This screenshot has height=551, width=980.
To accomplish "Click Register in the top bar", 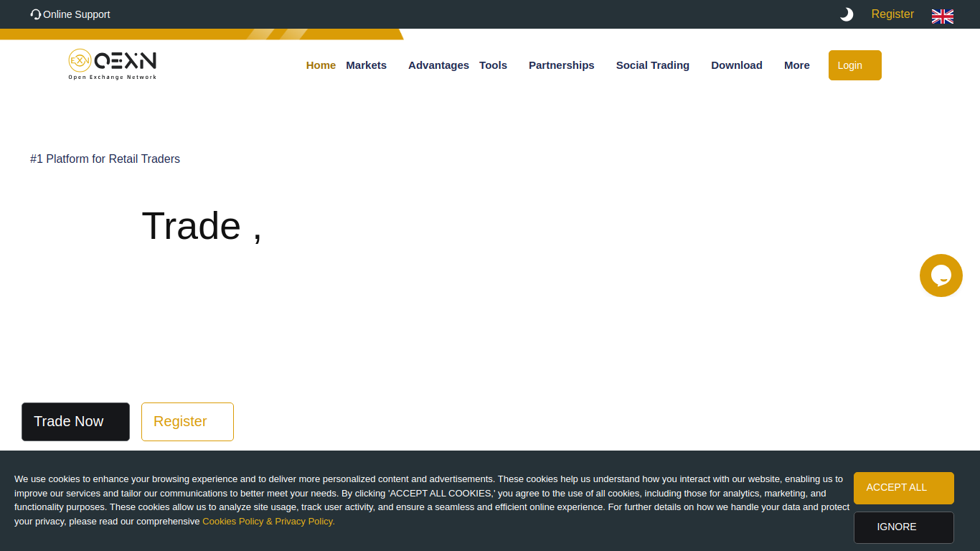I will point(892,14).
